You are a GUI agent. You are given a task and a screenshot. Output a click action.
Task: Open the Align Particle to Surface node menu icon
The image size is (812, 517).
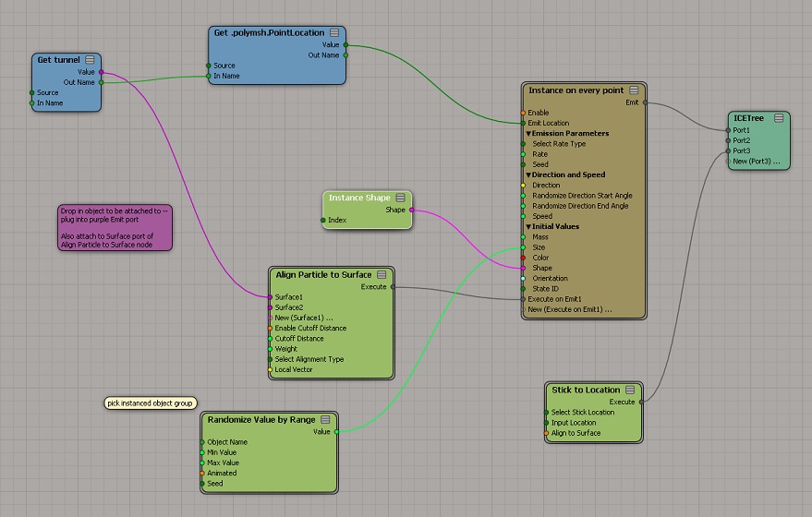382,275
